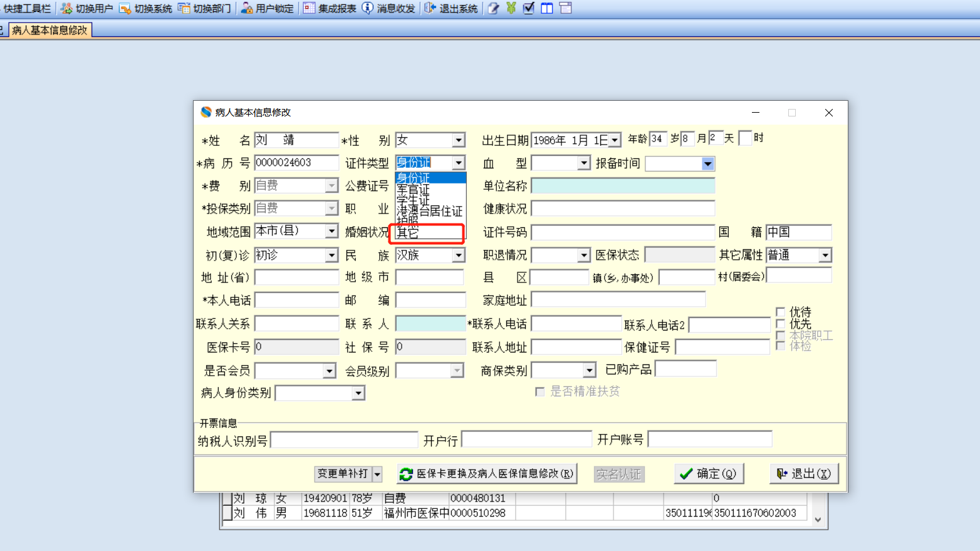The image size is (980, 551).
Task: Select the row checkbox for 刘伟
Action: tap(227, 513)
